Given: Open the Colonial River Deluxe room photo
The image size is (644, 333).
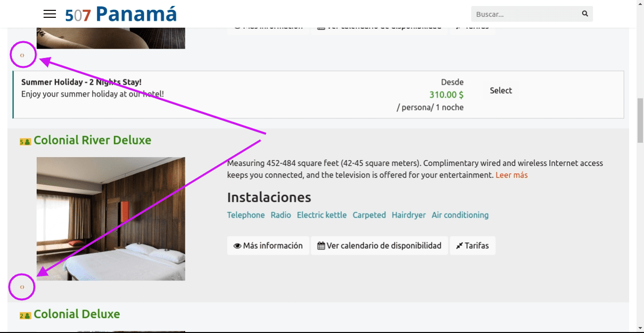Looking at the screenshot, I should click(x=110, y=219).
